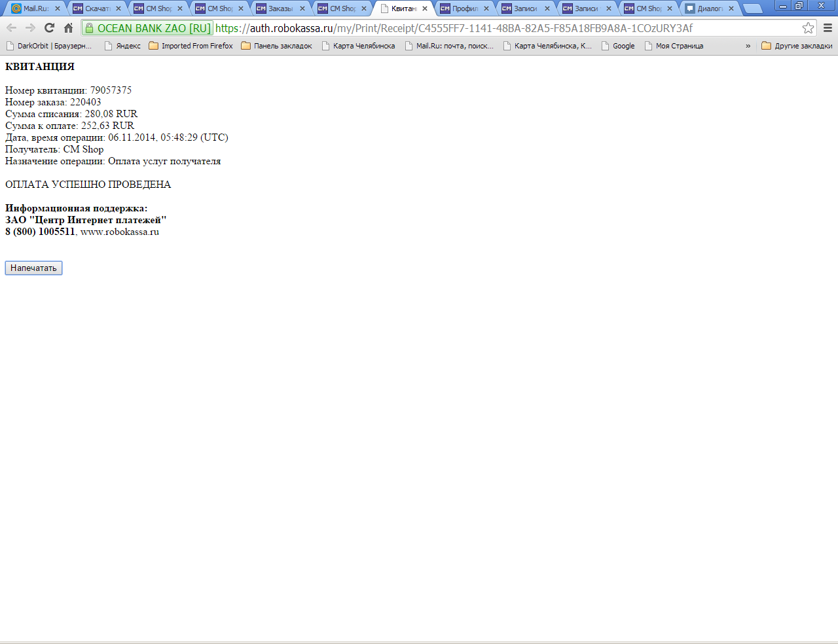The height and width of the screenshot is (644, 838).
Task: Open the Mail.Ru: почта, поиск bookmark
Action: [449, 46]
